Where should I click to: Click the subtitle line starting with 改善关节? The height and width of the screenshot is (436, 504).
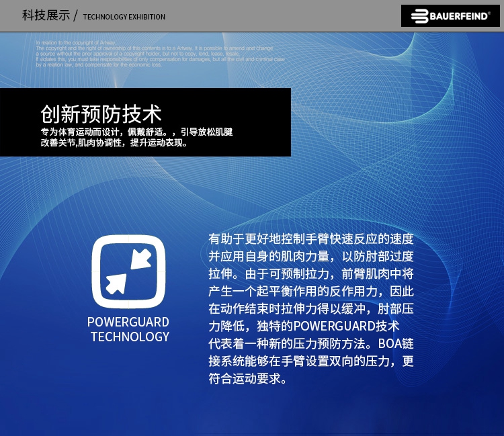point(114,142)
